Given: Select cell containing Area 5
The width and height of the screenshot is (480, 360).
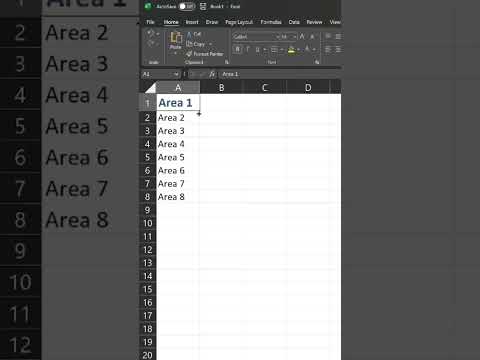Looking at the screenshot, I should (x=178, y=157).
